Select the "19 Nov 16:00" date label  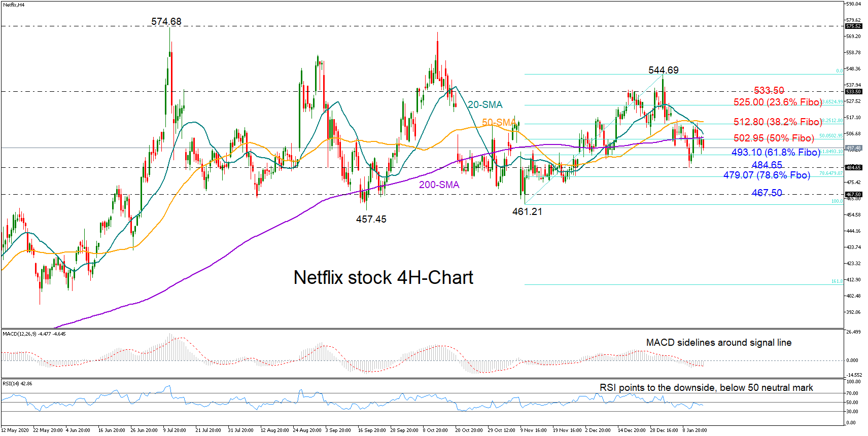tap(567, 430)
